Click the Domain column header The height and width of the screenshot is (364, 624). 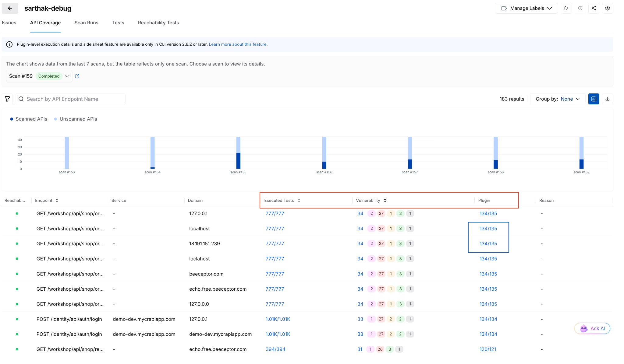tap(195, 200)
